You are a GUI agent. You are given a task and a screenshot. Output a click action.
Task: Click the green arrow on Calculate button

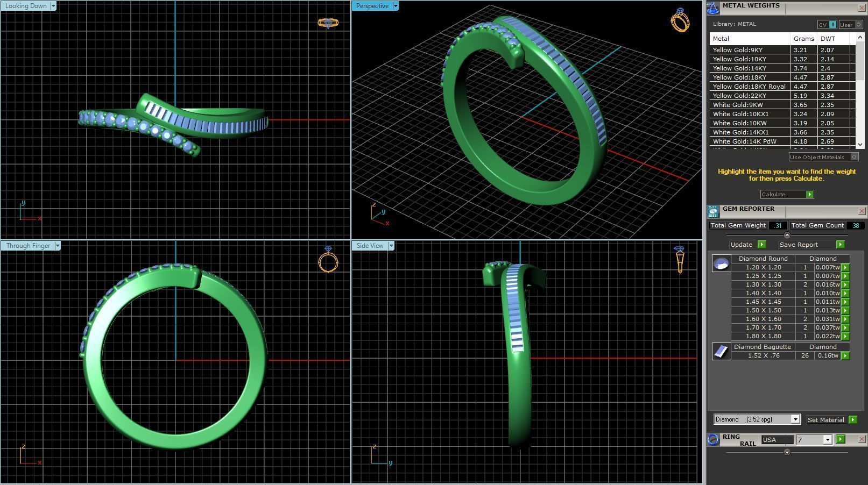tap(809, 194)
